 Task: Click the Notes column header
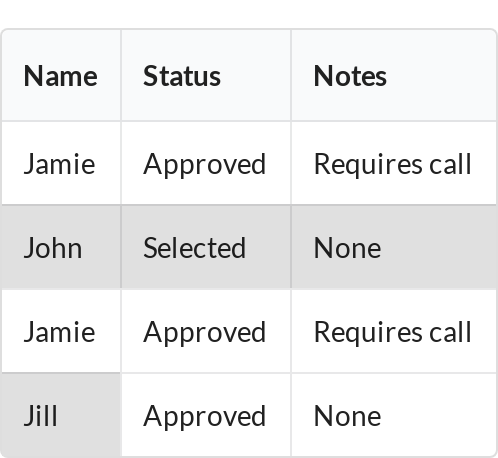point(394,75)
